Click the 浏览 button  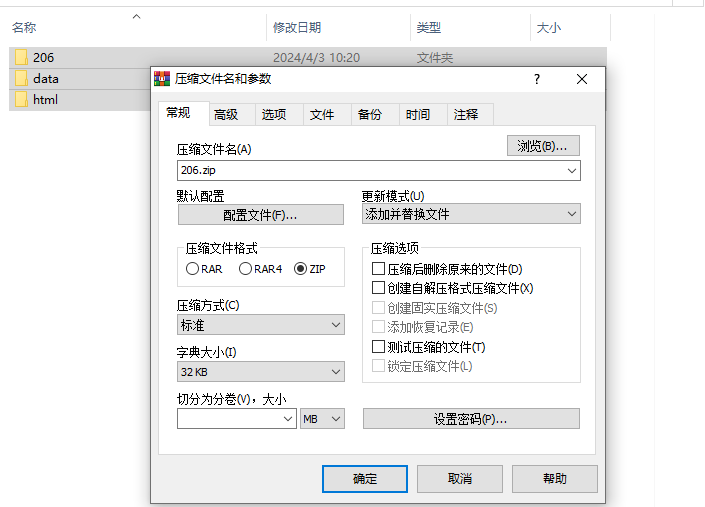click(543, 146)
